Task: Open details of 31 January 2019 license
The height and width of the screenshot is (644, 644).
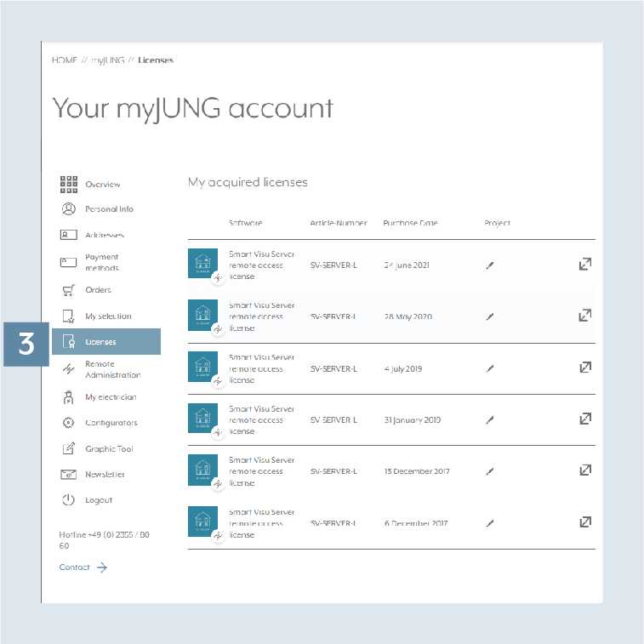Action: [585, 419]
